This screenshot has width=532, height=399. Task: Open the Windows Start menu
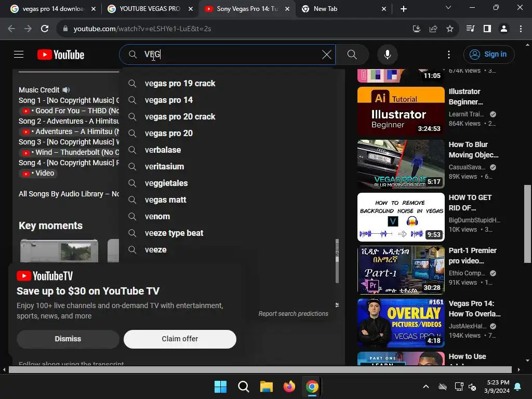point(220,387)
